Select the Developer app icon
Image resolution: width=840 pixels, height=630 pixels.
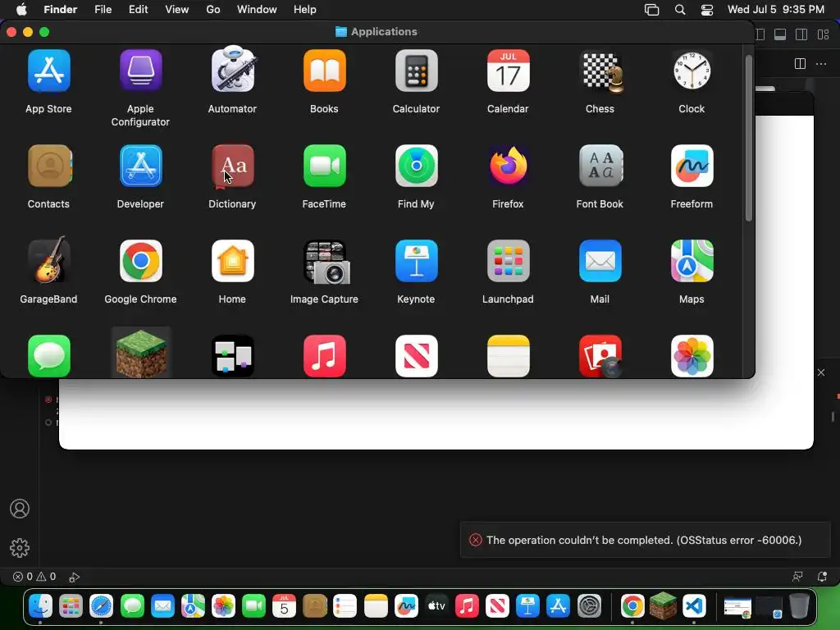(x=140, y=166)
